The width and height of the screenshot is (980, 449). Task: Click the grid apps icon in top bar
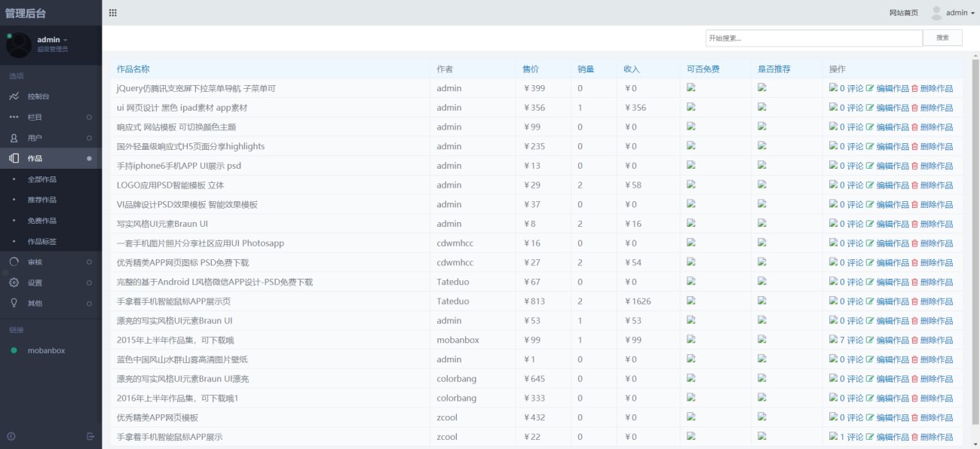pyautogui.click(x=113, y=13)
